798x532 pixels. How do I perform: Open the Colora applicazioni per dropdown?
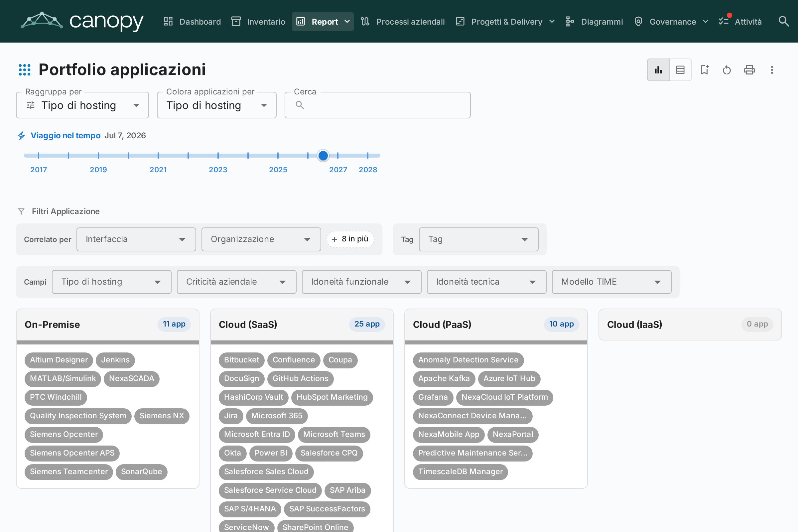pyautogui.click(x=217, y=105)
